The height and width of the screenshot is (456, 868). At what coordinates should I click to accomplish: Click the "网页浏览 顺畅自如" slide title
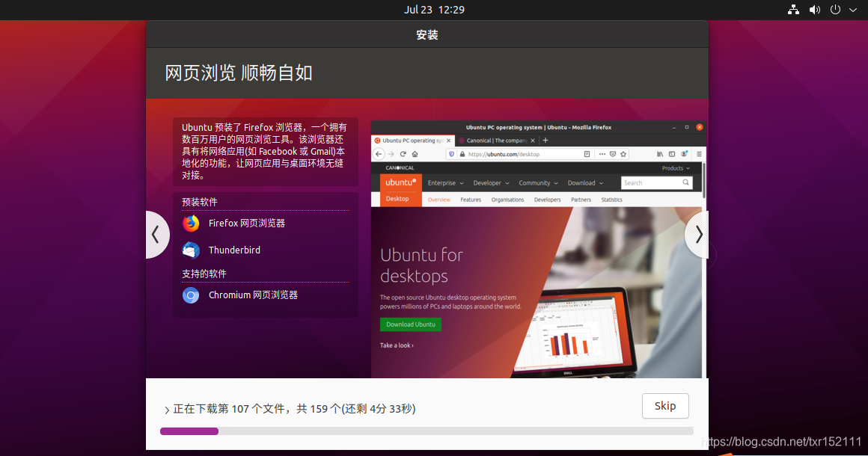point(239,73)
